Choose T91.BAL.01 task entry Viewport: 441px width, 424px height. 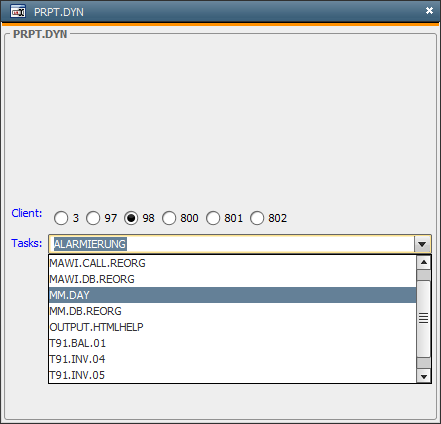pyautogui.click(x=232, y=343)
